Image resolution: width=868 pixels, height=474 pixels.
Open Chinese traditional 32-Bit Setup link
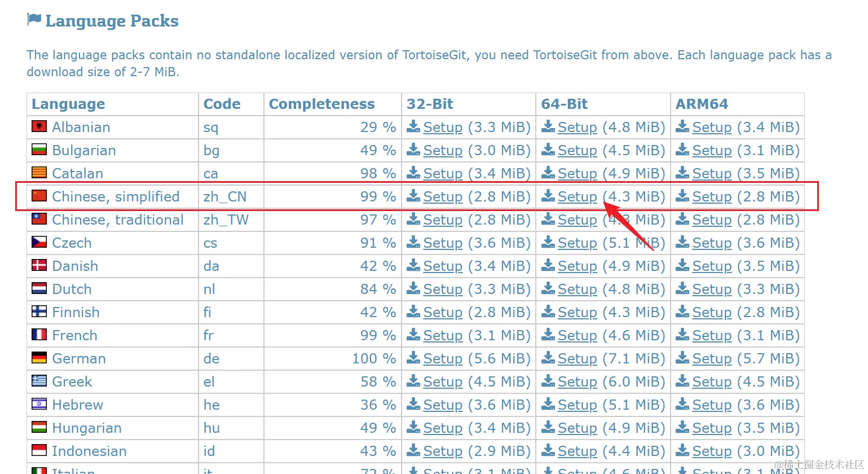pyautogui.click(x=443, y=220)
